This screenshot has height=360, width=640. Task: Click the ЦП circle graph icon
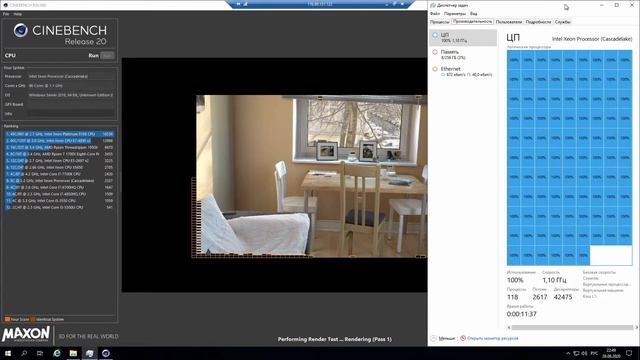[435, 35]
